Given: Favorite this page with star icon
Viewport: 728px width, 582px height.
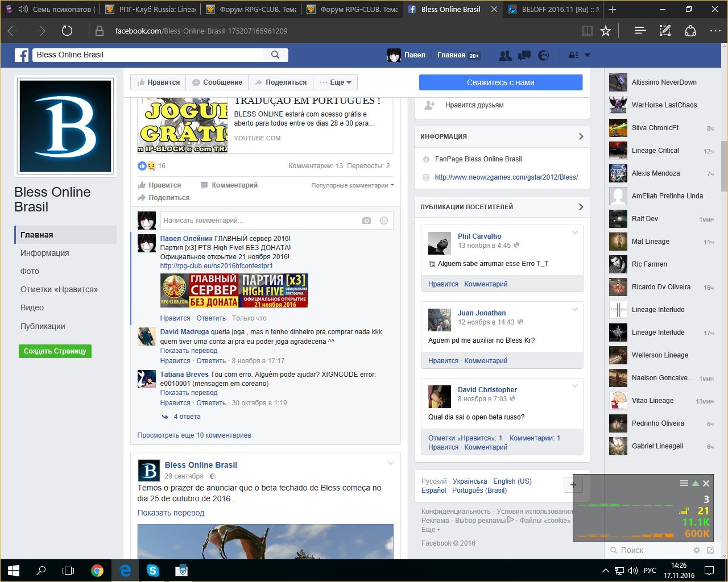Looking at the screenshot, I should 606,31.
